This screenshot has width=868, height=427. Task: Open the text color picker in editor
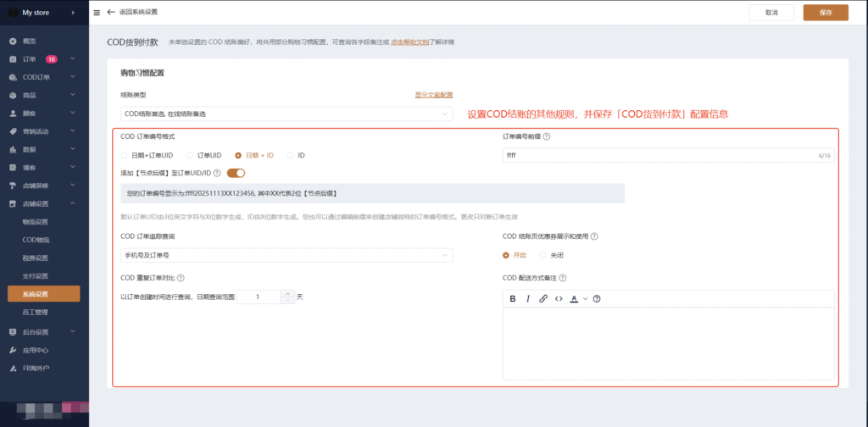coord(578,299)
